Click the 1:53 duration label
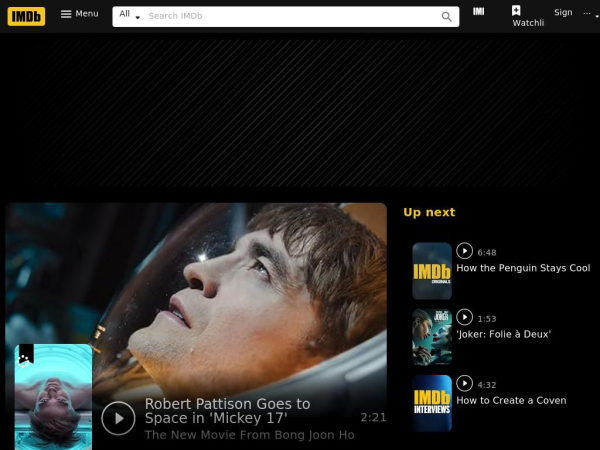This screenshot has width=600, height=450. point(487,319)
